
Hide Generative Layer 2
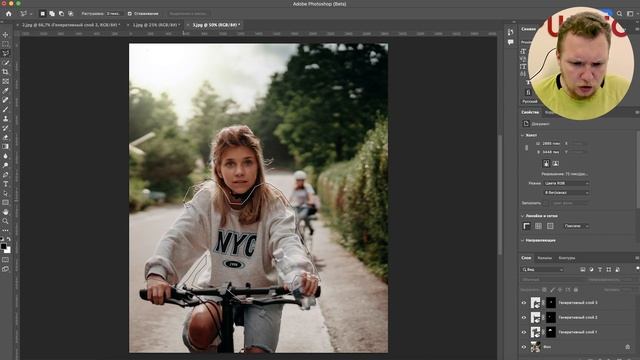coord(524,318)
